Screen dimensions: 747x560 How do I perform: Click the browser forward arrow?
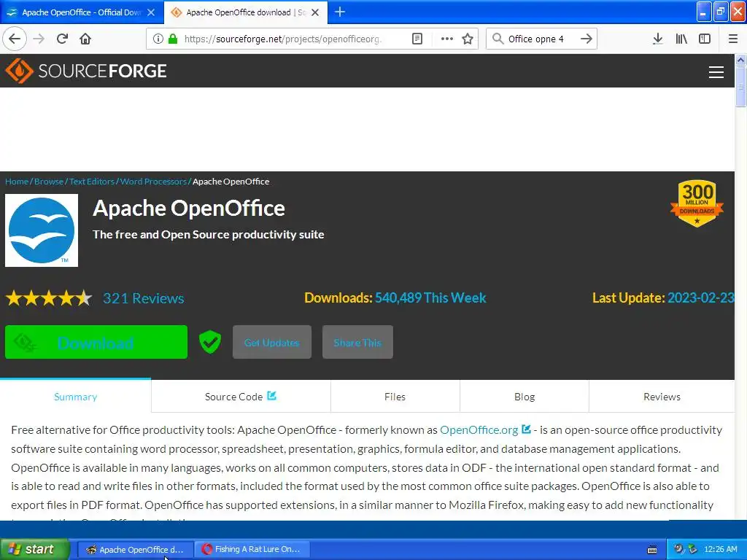tap(39, 39)
